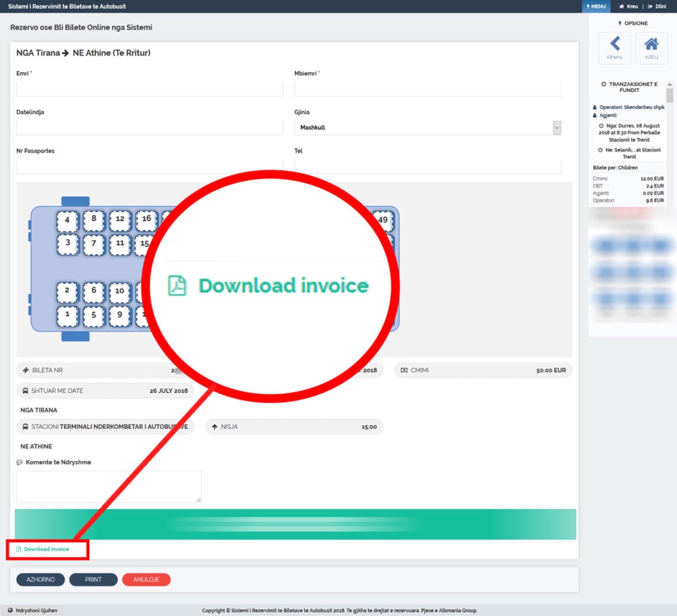
Task: Click the green progress bar
Action: [295, 524]
